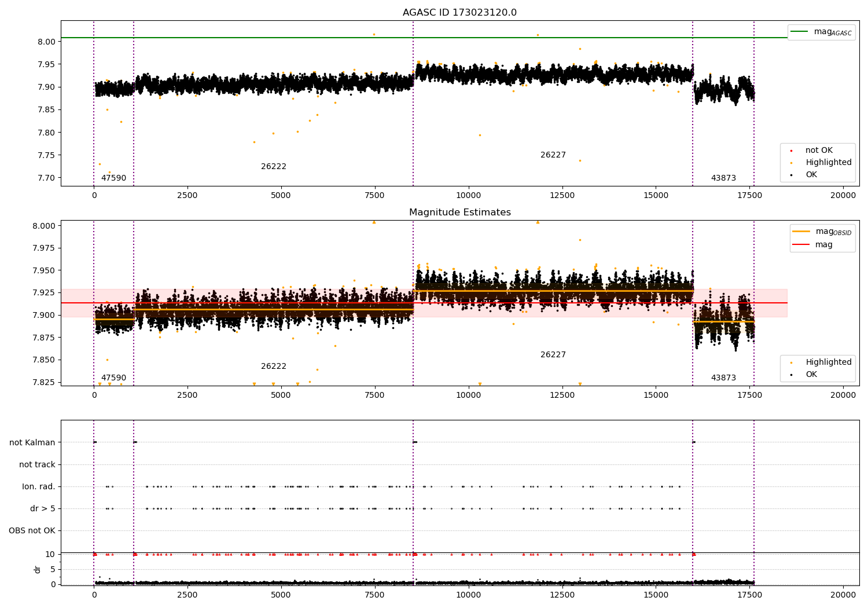Click the 5 tick on the dr axis

pos(53,569)
